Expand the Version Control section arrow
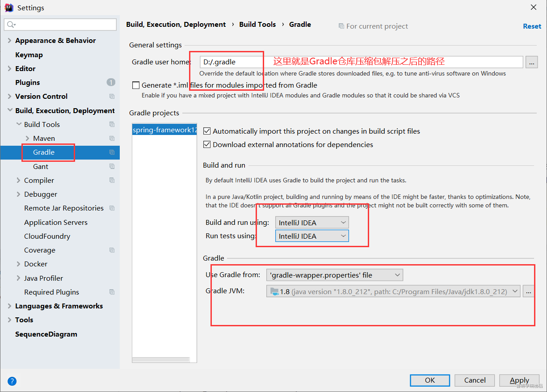Image resolution: width=547 pixels, height=392 pixels. [x=10, y=97]
